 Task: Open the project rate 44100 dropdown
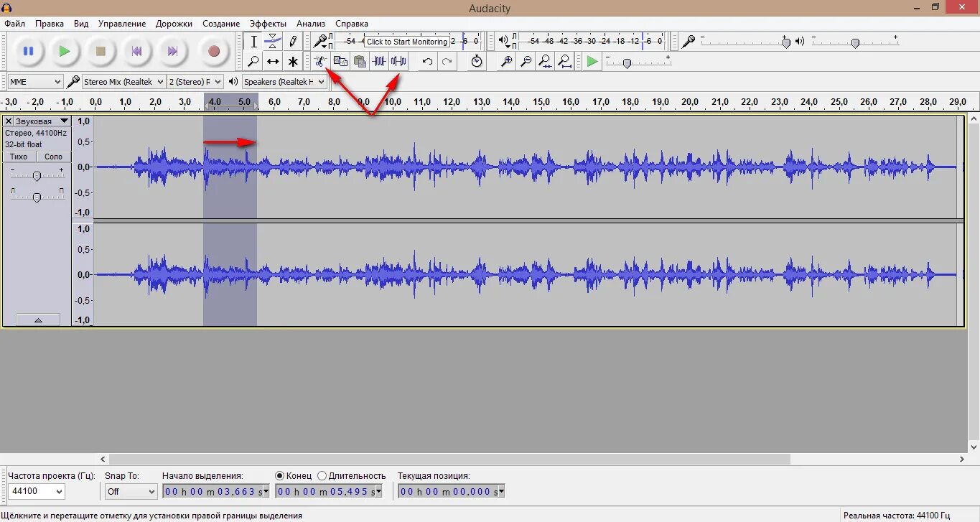(37, 492)
